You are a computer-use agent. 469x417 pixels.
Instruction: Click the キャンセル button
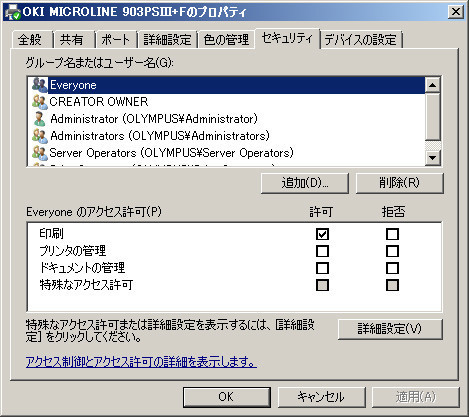321,397
